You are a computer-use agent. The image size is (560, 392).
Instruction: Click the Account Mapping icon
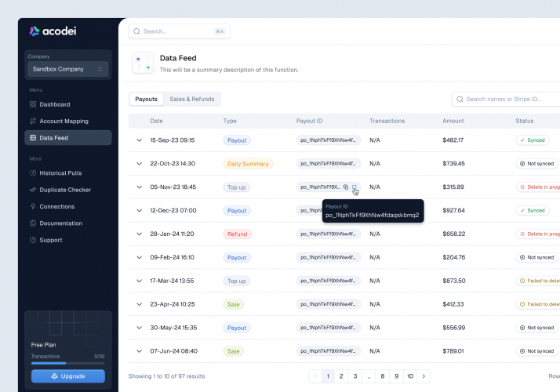click(33, 121)
